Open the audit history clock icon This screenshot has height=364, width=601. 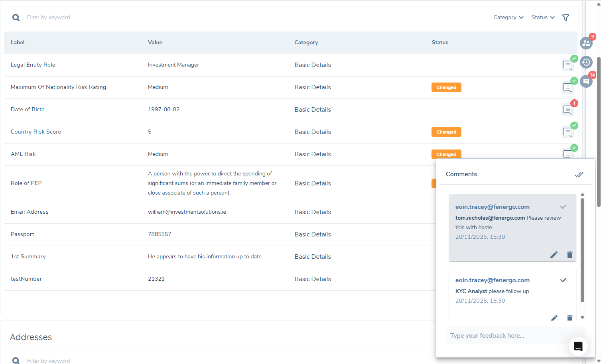586,62
